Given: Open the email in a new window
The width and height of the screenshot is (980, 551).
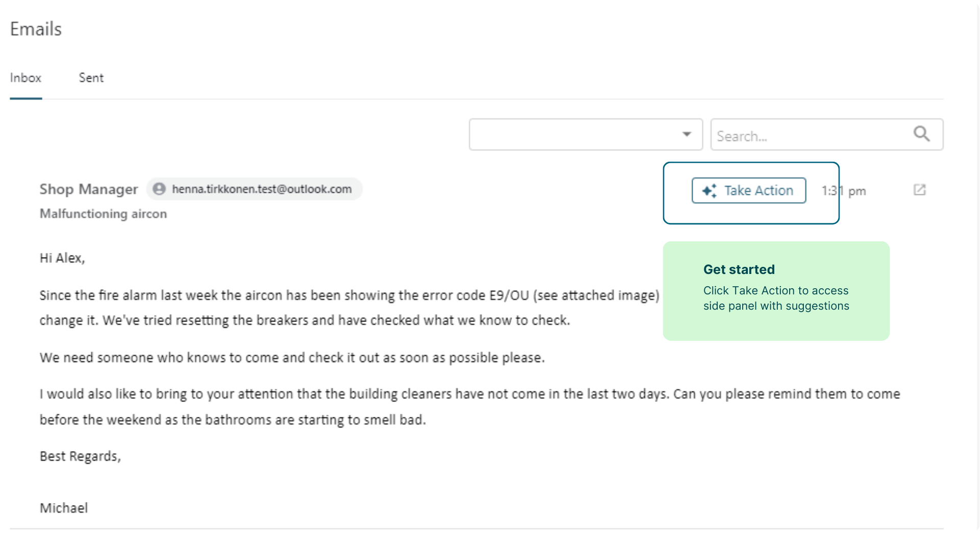Looking at the screenshot, I should point(919,190).
